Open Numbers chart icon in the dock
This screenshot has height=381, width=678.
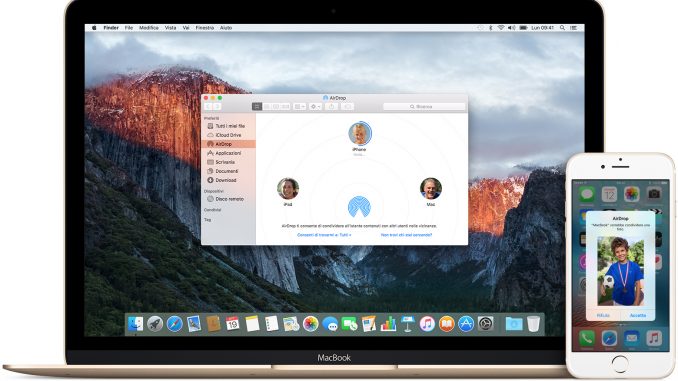pos(388,323)
